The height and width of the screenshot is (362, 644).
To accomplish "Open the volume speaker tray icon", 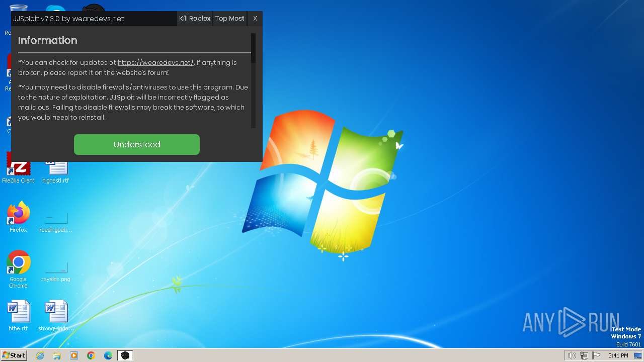I will point(572,355).
